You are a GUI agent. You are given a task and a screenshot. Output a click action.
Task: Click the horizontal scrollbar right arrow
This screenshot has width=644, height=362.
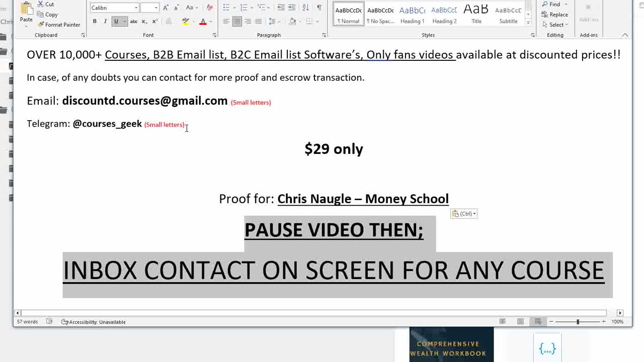coord(620,313)
